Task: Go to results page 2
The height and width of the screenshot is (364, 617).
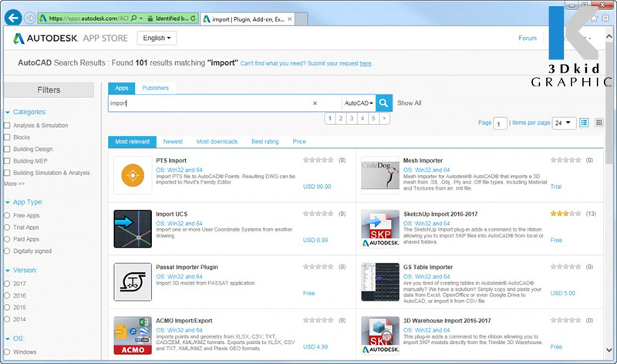Action: tap(341, 119)
